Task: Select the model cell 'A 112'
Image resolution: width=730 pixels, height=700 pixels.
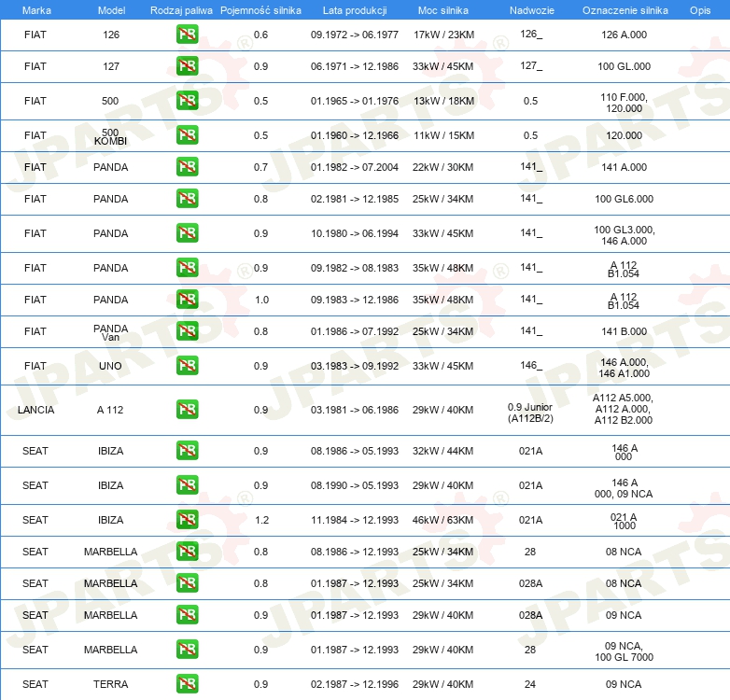Action: click(x=110, y=410)
